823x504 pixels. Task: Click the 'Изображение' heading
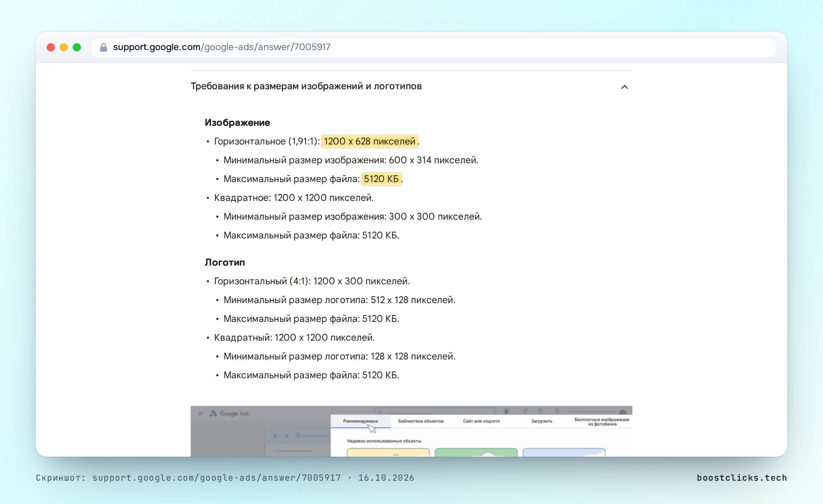[237, 122]
